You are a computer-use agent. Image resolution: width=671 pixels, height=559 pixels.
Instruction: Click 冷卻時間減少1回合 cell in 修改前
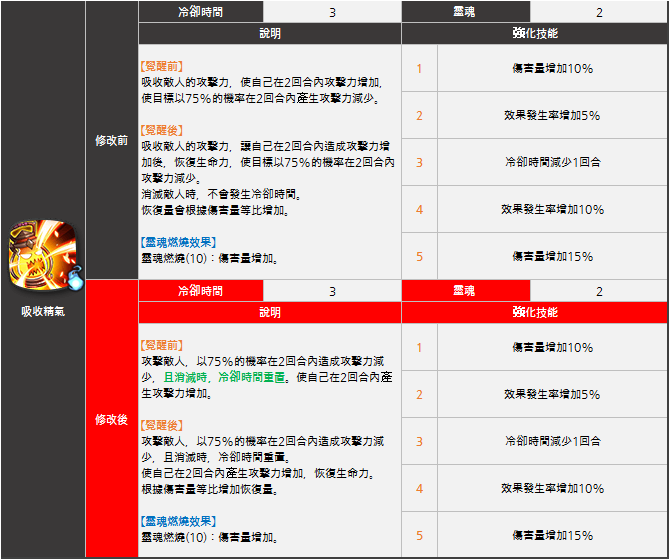pos(552,163)
